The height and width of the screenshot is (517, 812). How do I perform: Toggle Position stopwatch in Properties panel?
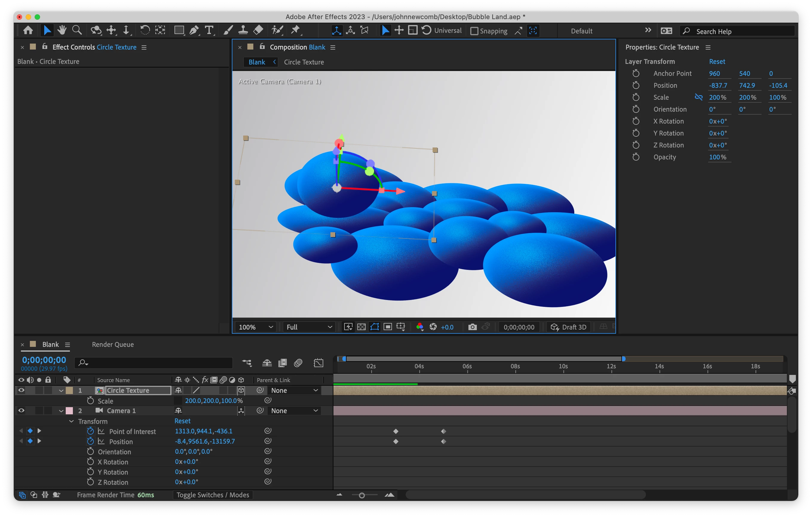click(x=636, y=85)
